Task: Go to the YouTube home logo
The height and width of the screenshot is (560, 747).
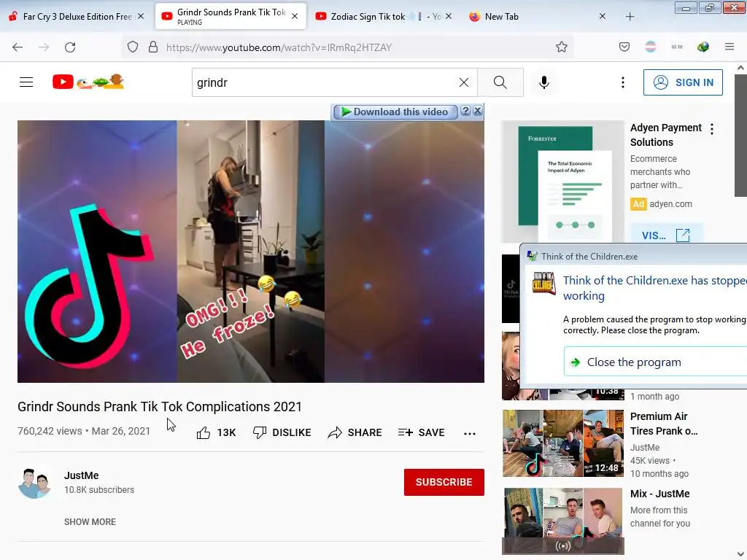Action: (88, 82)
